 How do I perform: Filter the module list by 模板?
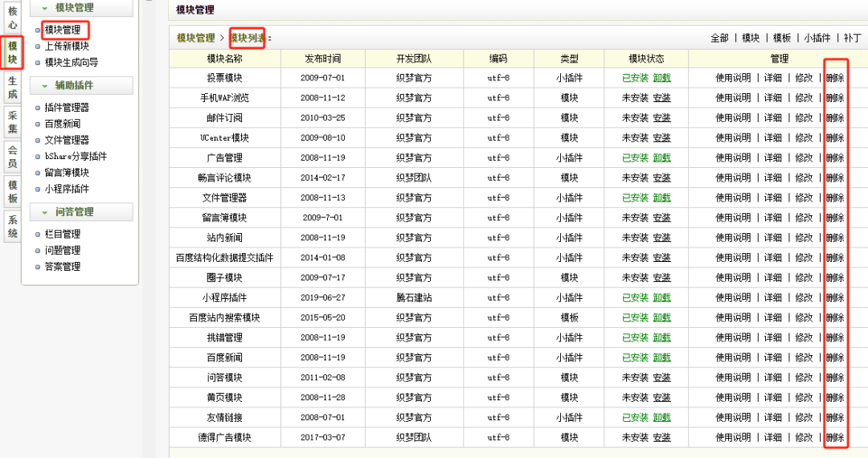[782, 39]
